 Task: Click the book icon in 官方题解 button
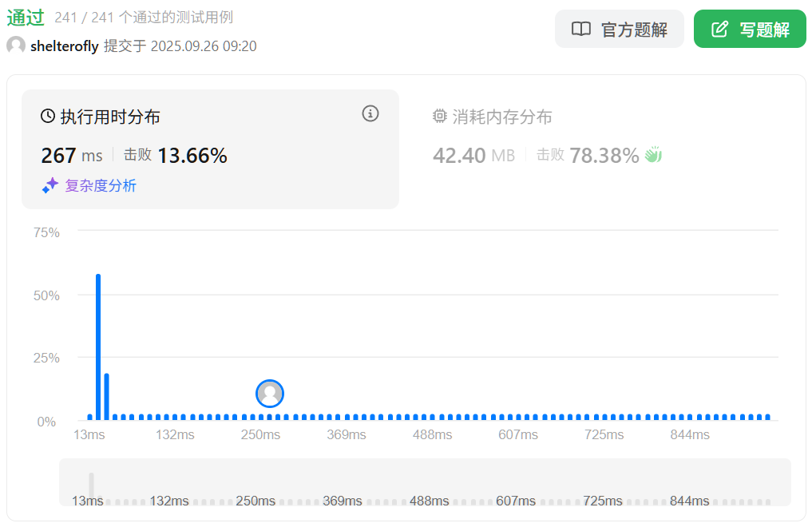pyautogui.click(x=581, y=29)
